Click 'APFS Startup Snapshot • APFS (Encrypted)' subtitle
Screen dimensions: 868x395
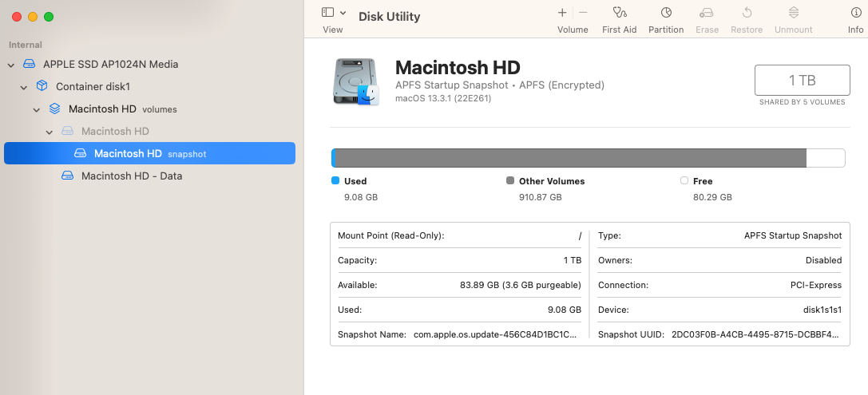point(500,85)
